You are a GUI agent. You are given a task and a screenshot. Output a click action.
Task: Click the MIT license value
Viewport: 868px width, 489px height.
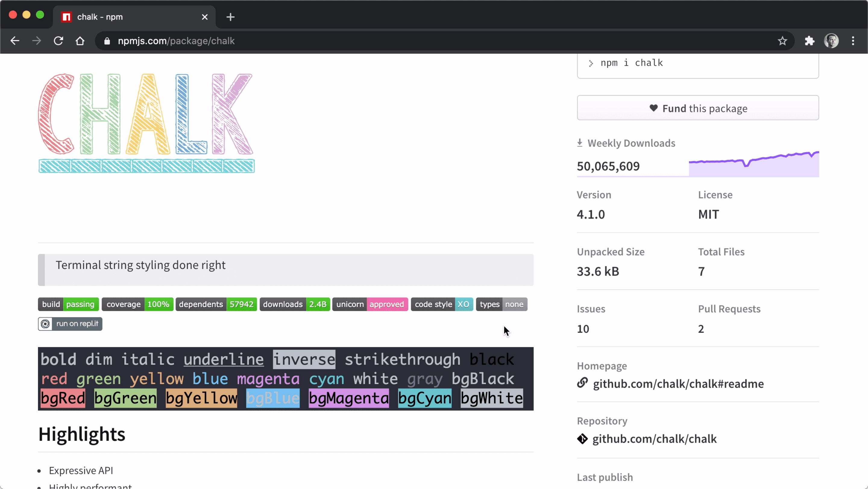[x=708, y=214]
